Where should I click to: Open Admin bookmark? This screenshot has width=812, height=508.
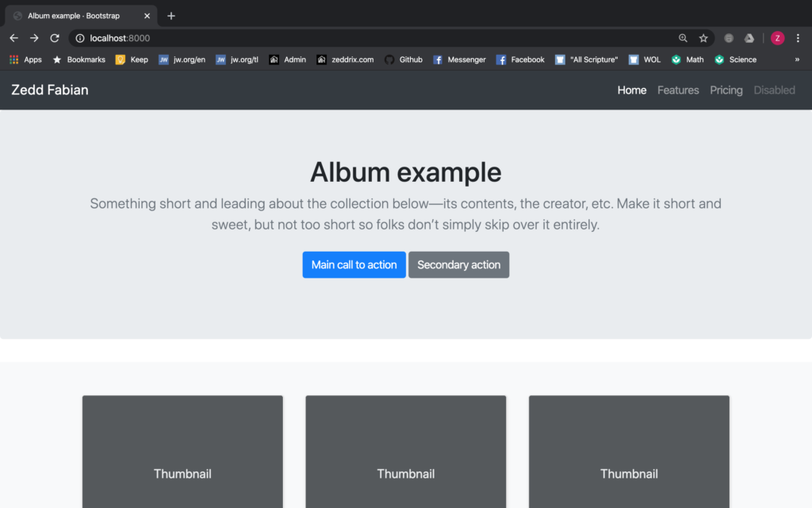[x=287, y=60]
